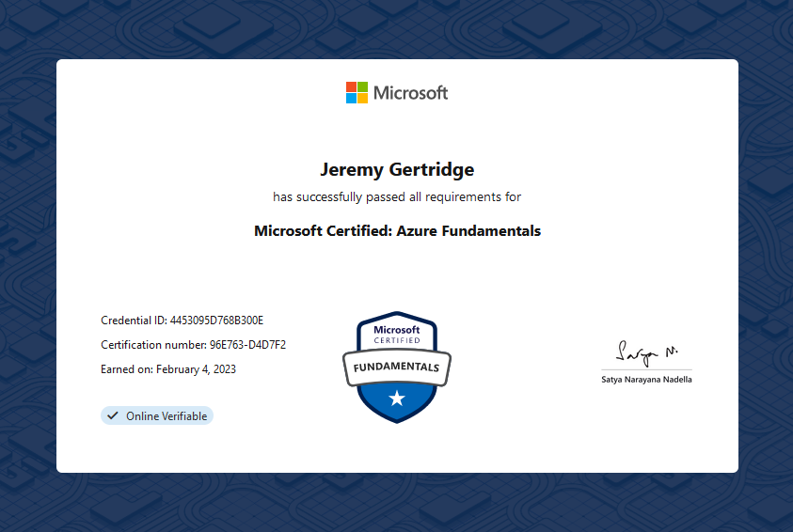Click the checkmark in Online Verifiable badge
793x532 pixels.
coord(113,415)
